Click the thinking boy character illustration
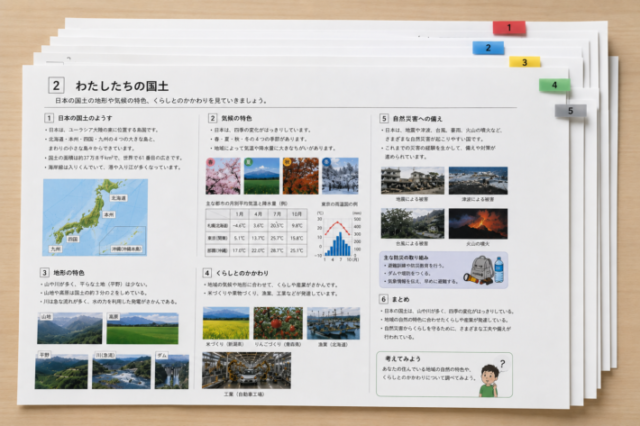Screen dimensions: 640x426 point(489,381)
